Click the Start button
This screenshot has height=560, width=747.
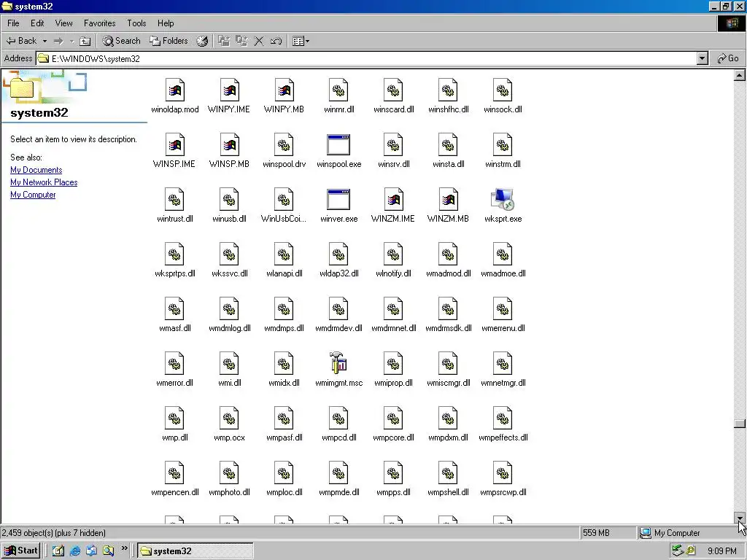[x=20, y=551]
